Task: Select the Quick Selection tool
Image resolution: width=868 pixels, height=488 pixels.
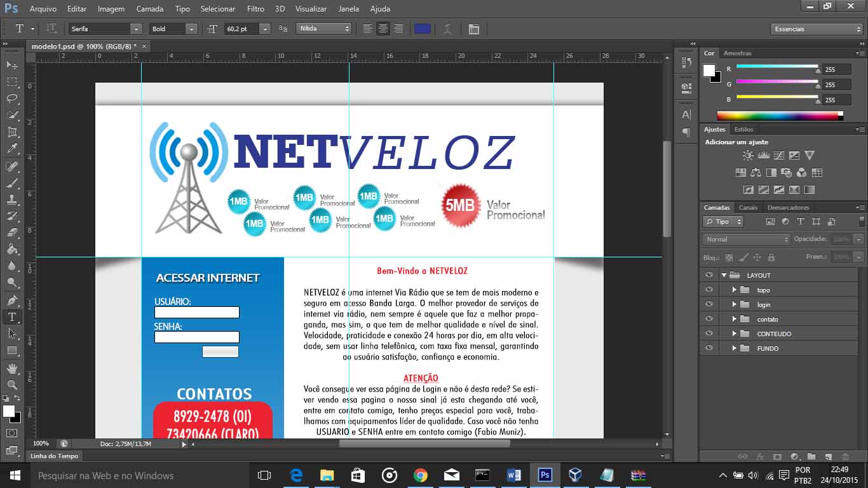Action: 12,116
